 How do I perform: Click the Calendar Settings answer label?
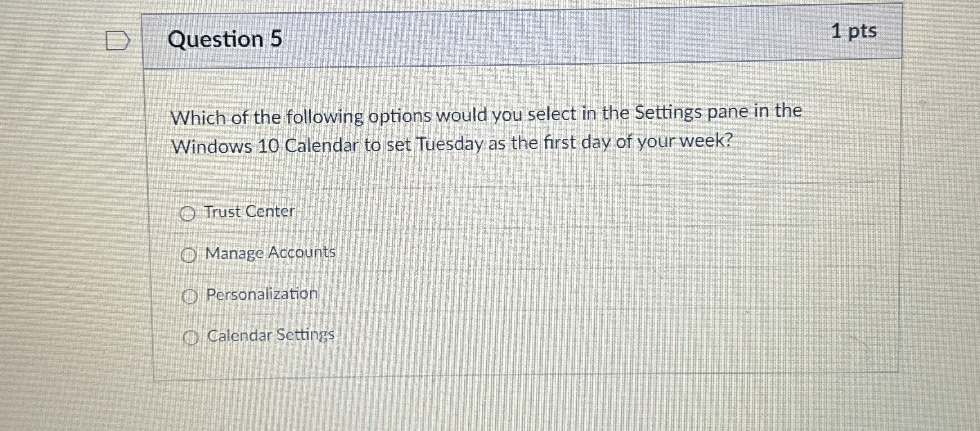[x=270, y=335]
